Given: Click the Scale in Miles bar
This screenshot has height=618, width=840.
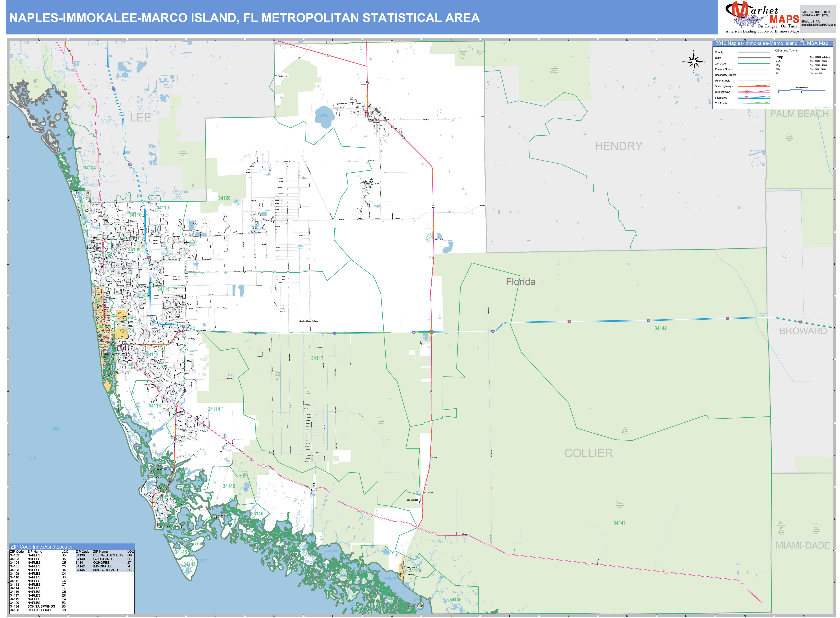Looking at the screenshot, I should [x=802, y=90].
